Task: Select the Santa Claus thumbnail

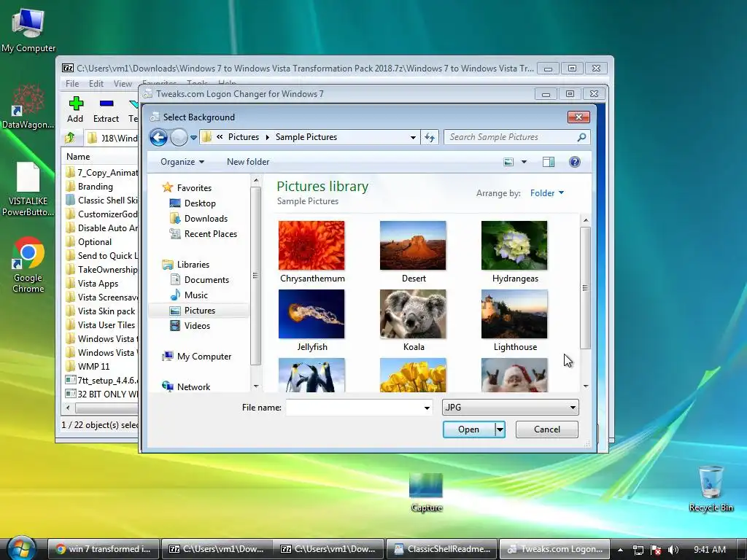Action: pyautogui.click(x=514, y=376)
